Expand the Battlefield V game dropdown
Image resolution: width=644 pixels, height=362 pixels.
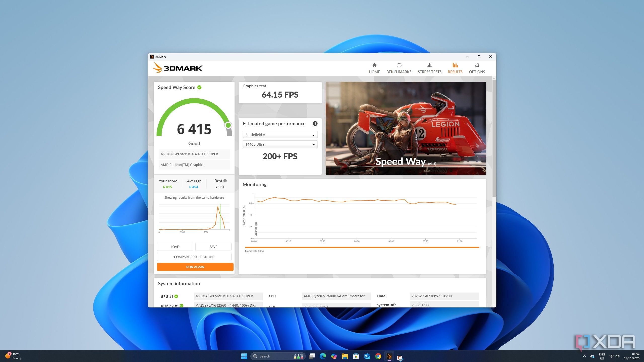pos(280,135)
